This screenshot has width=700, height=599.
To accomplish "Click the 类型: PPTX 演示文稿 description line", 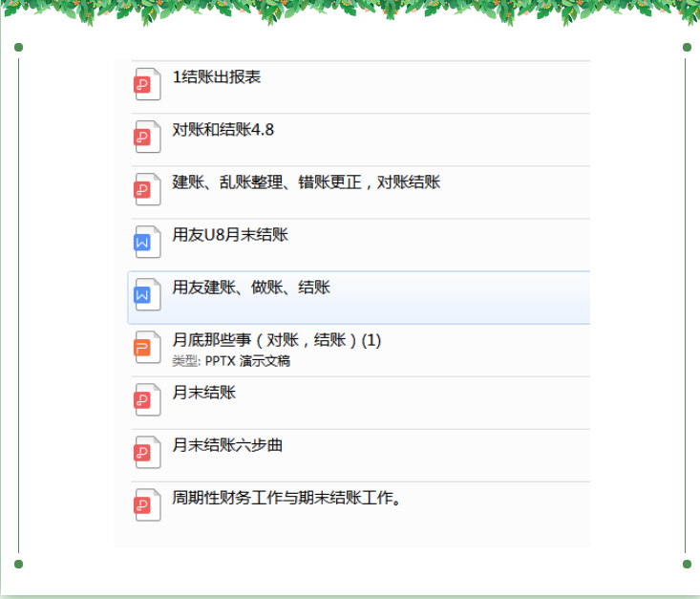I will (x=231, y=361).
